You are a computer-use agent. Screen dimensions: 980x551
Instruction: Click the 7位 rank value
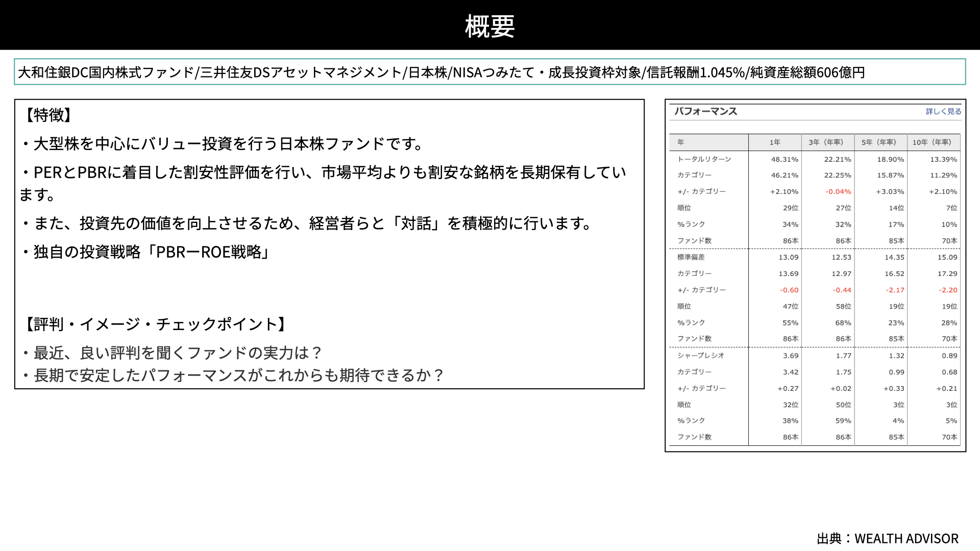point(952,208)
